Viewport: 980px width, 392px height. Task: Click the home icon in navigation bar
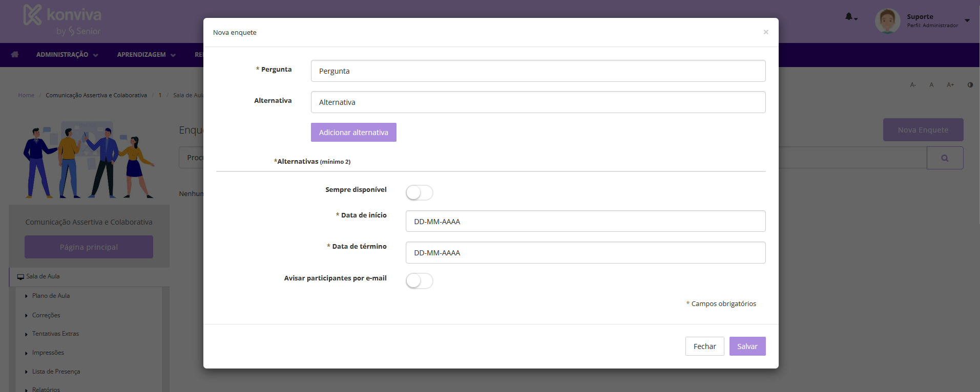click(15, 54)
